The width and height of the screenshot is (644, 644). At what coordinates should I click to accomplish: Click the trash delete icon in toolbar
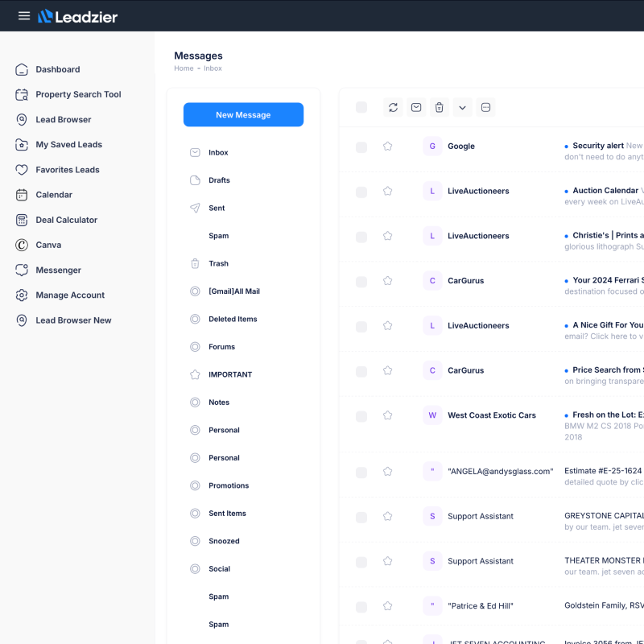(x=439, y=107)
